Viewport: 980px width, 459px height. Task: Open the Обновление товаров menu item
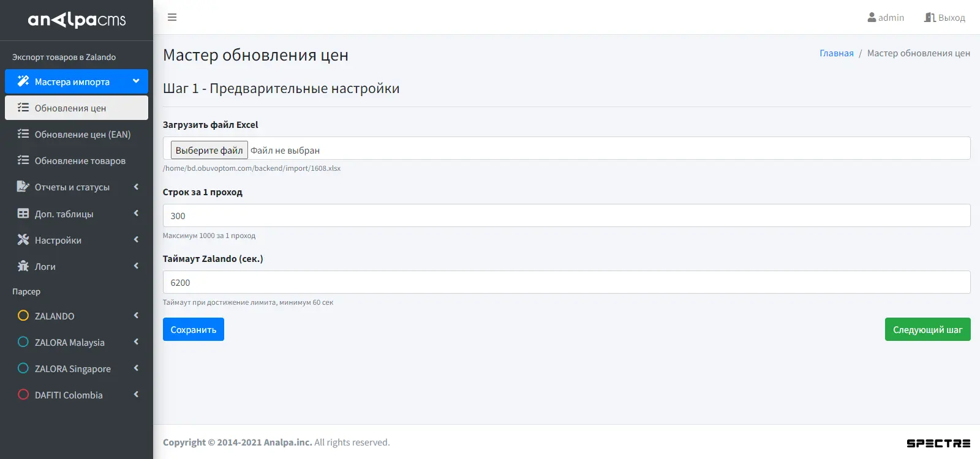(x=77, y=161)
